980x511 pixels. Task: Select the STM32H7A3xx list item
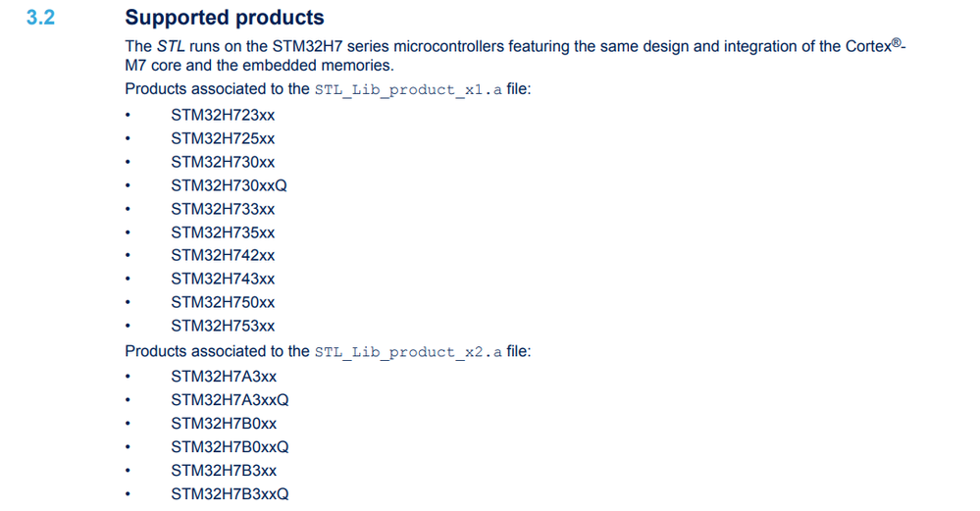click(224, 377)
